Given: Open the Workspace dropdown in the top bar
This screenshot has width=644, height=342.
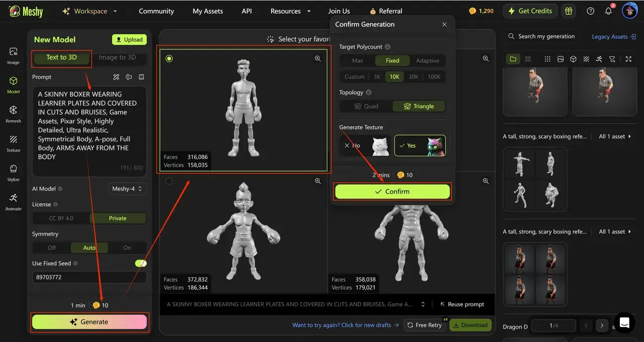Looking at the screenshot, I should click(91, 11).
